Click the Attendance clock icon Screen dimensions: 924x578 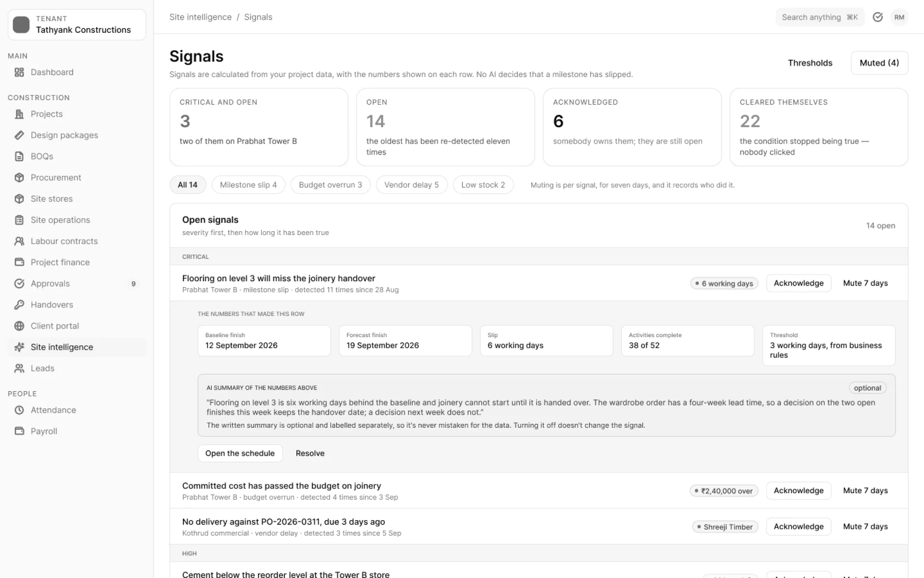19,410
